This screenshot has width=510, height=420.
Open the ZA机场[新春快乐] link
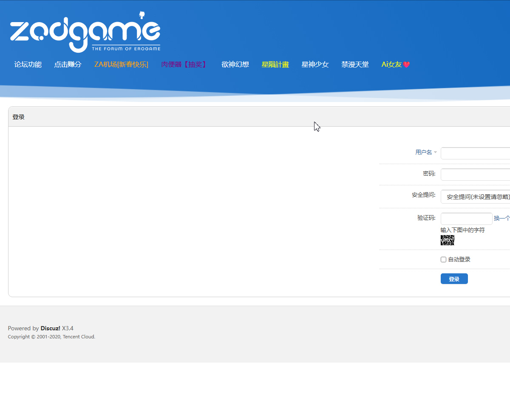click(121, 65)
